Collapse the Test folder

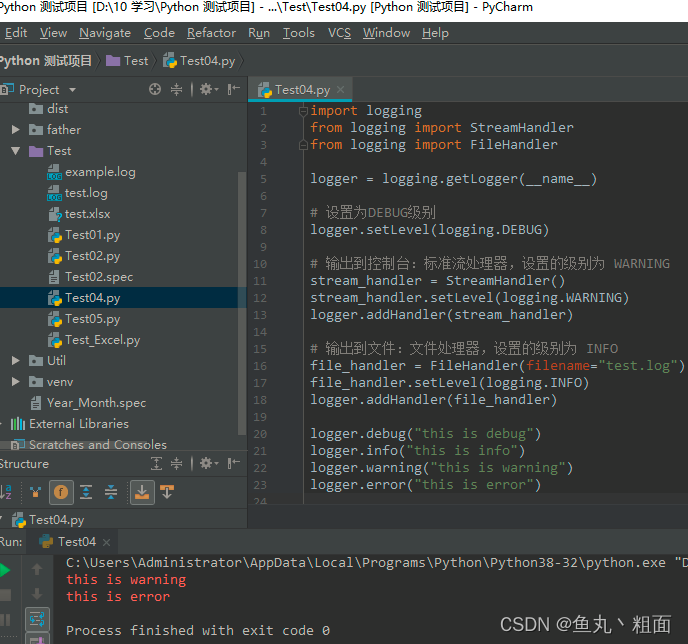[15, 150]
